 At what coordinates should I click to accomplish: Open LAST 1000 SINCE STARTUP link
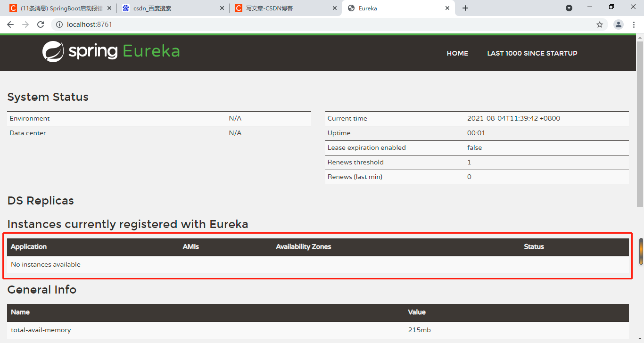pos(532,53)
